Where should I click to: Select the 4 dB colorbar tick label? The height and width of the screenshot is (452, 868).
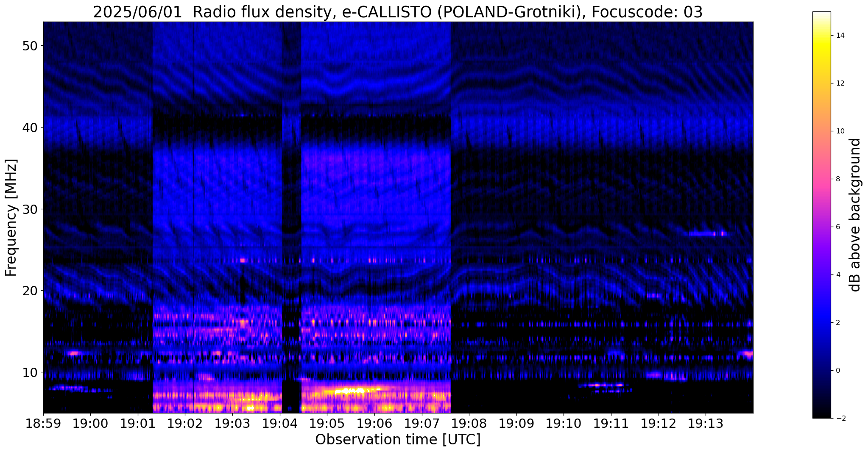click(837, 275)
